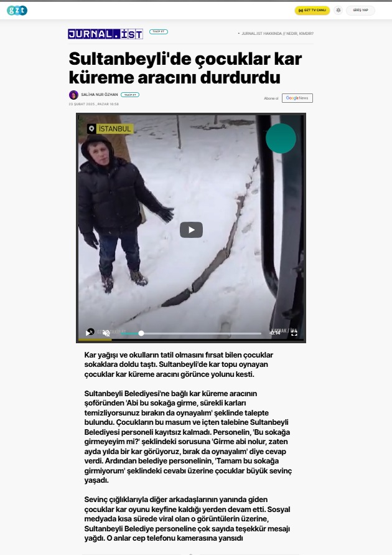Toggle the light/dark theme sun icon
Screen dimensions: 392x555
click(338, 10)
